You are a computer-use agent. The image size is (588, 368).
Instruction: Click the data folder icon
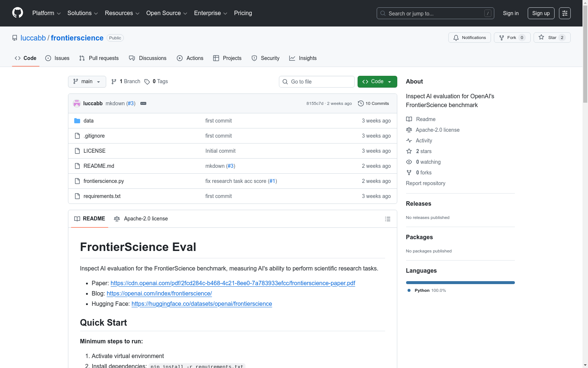[x=77, y=121]
